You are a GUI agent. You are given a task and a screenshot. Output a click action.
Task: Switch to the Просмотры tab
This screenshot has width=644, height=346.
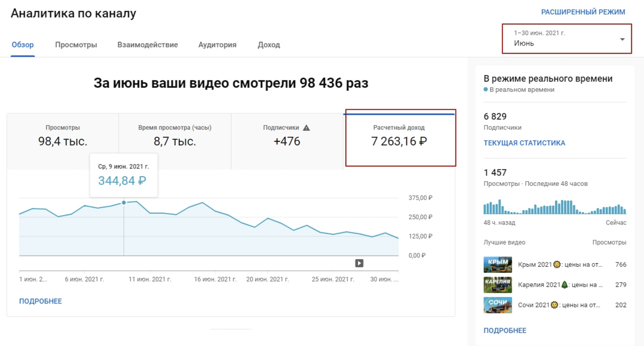click(x=76, y=45)
